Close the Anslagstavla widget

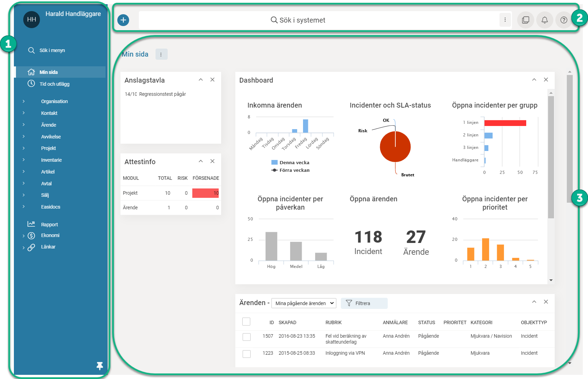pos(212,80)
